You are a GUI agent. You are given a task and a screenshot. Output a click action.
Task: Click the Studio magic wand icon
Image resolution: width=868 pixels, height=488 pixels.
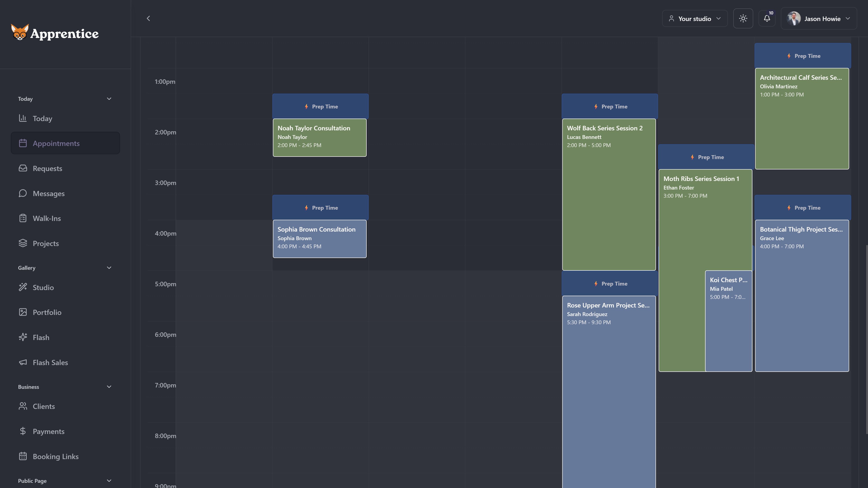pyautogui.click(x=23, y=287)
